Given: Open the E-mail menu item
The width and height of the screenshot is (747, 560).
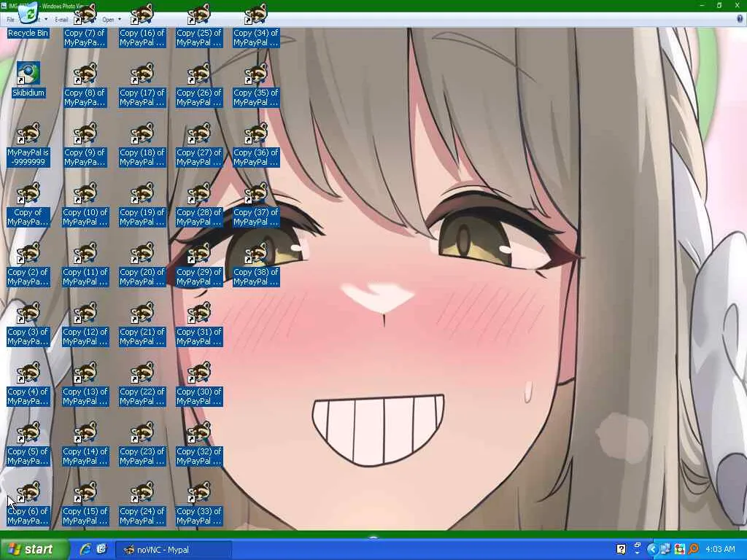Looking at the screenshot, I should coord(61,20).
